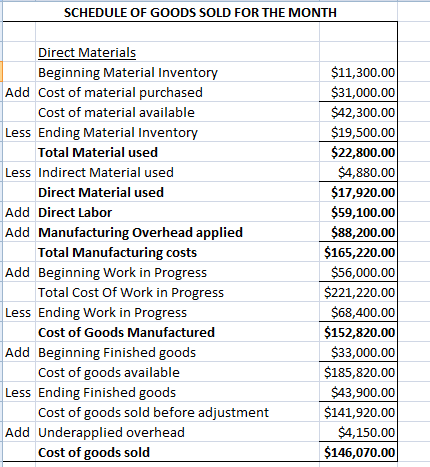Select the 'Cost of goods available' cell
Screen dimensions: 430x467
pyautogui.click(x=177, y=372)
